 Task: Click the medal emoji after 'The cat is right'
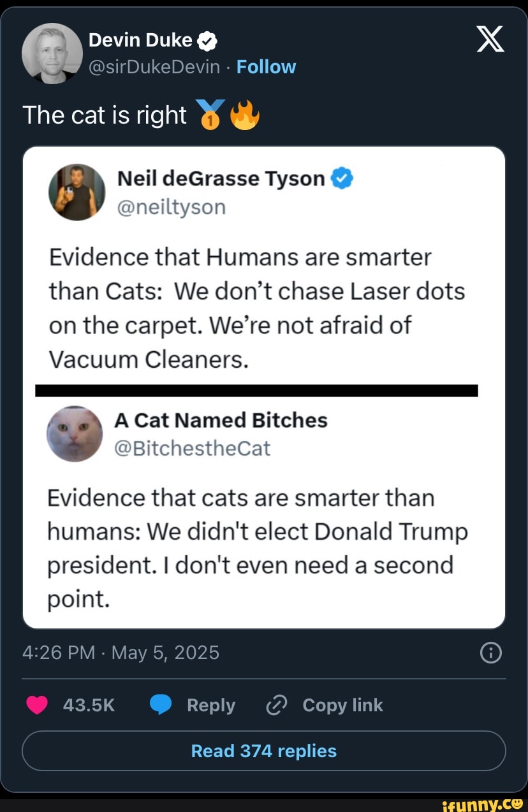pyautogui.click(x=210, y=115)
